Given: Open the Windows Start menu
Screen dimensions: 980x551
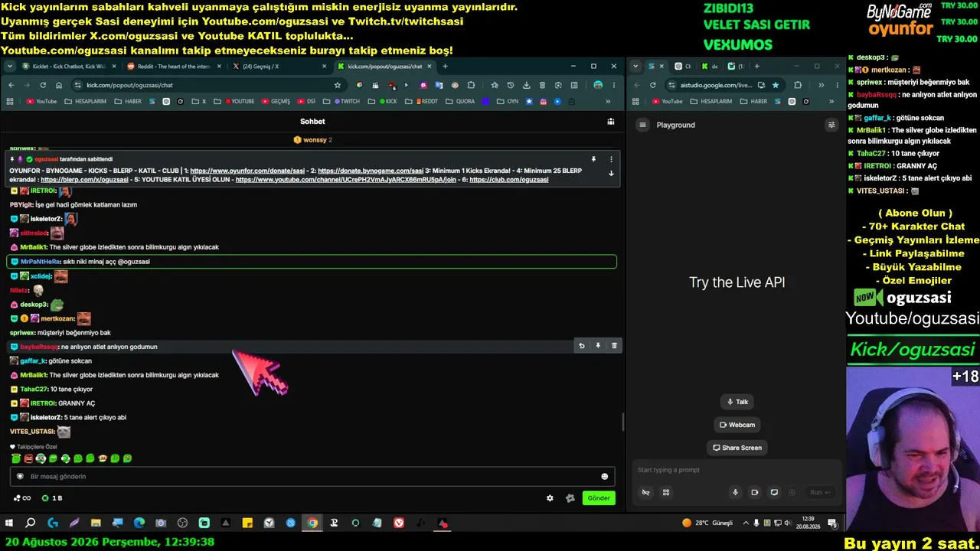Looking at the screenshot, I should click(x=9, y=523).
